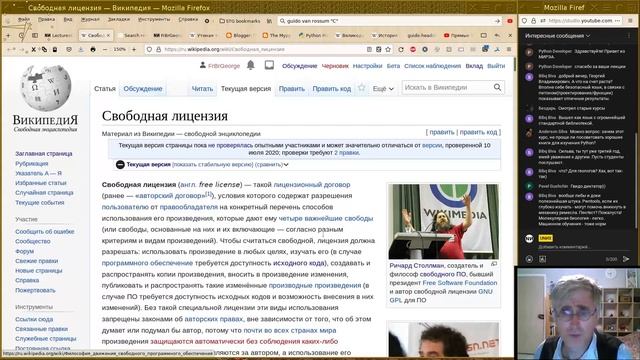Click the YouTube chat scrollbar

[635, 180]
